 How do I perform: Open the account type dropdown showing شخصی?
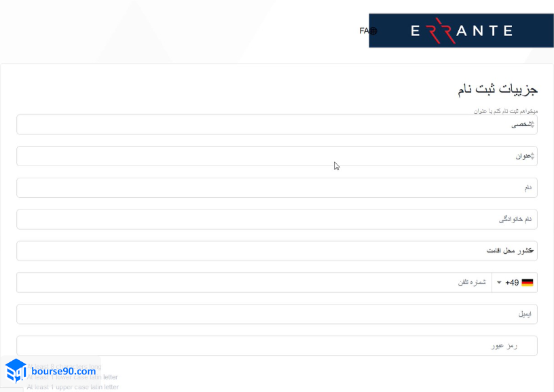point(272,125)
